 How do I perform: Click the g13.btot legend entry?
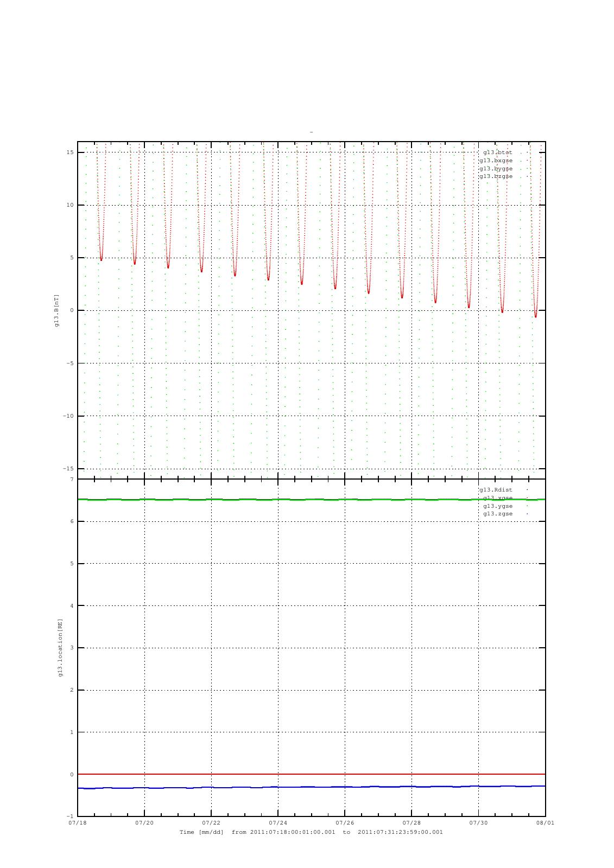point(498,152)
